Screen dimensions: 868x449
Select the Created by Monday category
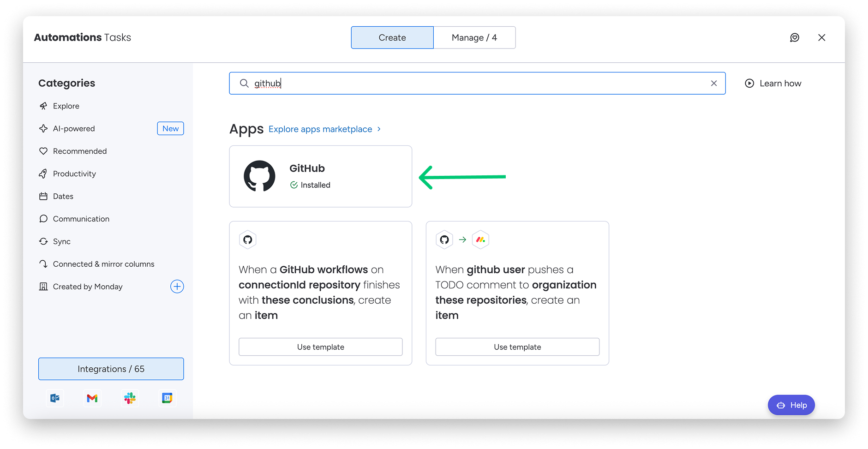pyautogui.click(x=88, y=287)
